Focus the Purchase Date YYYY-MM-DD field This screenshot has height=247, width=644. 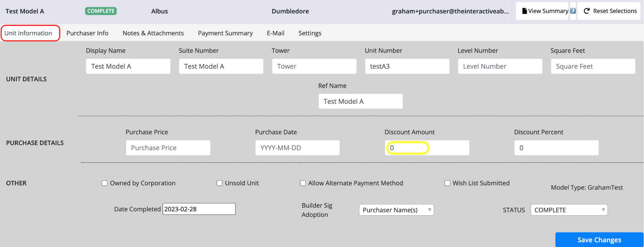298,148
